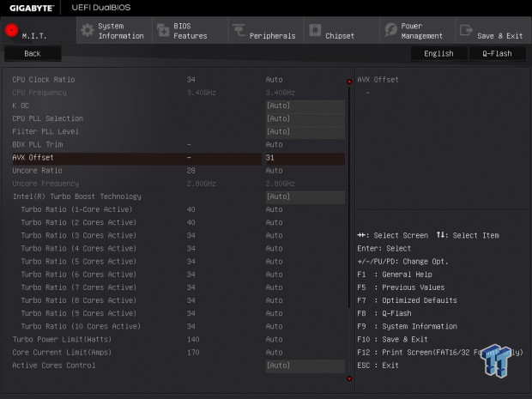Click Auto value for 10 Cores Active

(274, 326)
